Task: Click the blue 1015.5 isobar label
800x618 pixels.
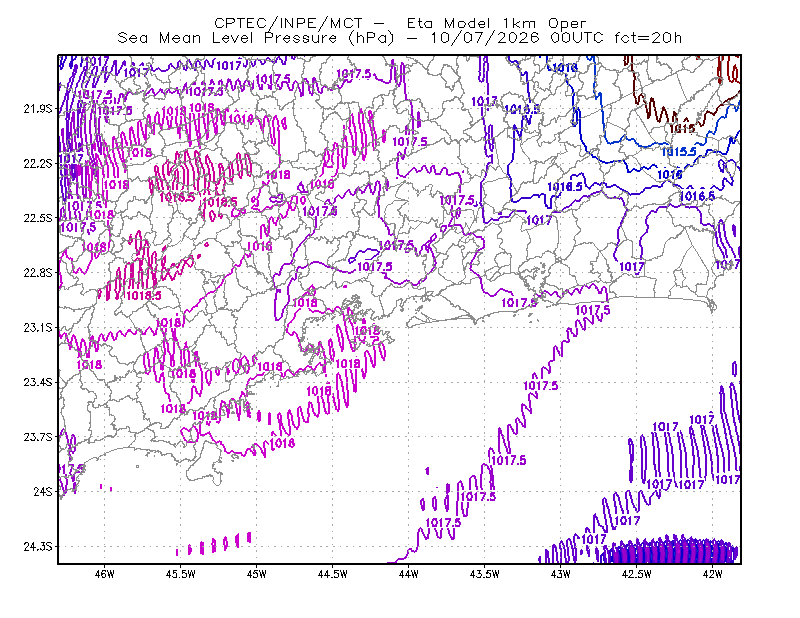Action: point(679,152)
